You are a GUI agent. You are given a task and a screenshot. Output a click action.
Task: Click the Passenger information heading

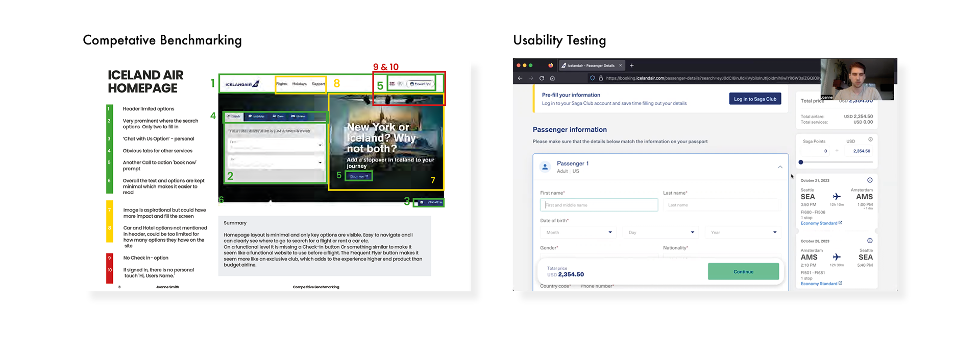coord(570,130)
